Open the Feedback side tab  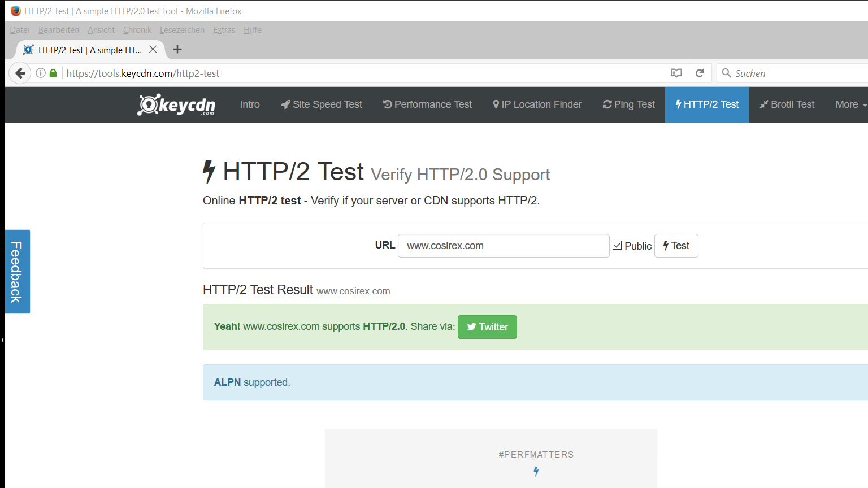coord(18,272)
